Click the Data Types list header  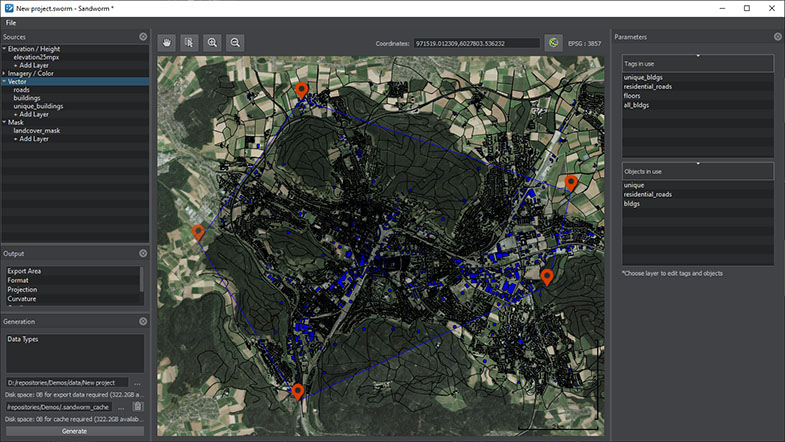tap(23, 339)
